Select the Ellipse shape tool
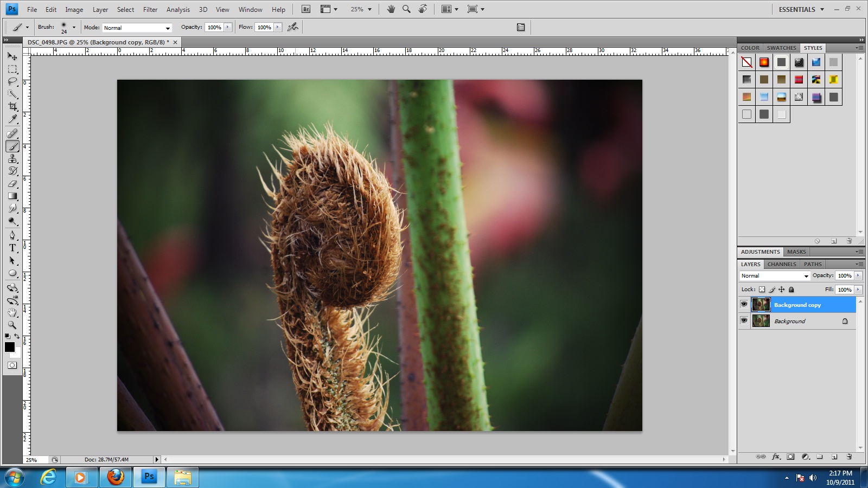868x488 pixels. (12, 273)
